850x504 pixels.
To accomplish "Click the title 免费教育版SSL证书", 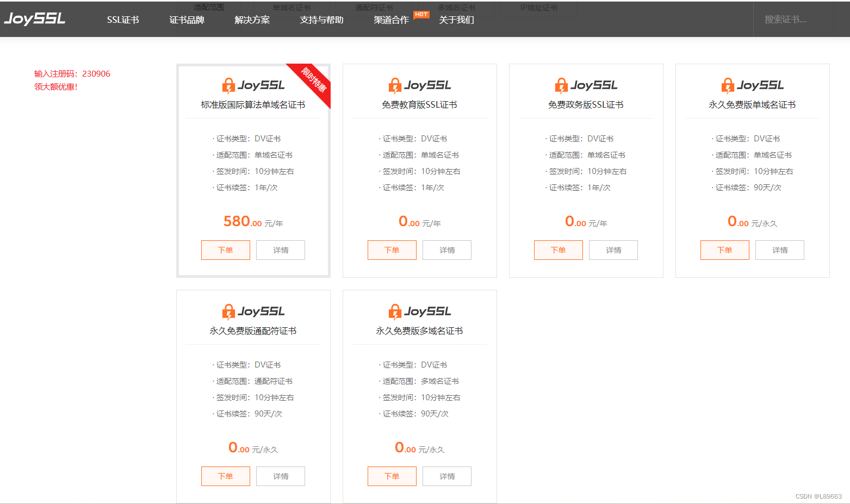I will (420, 105).
